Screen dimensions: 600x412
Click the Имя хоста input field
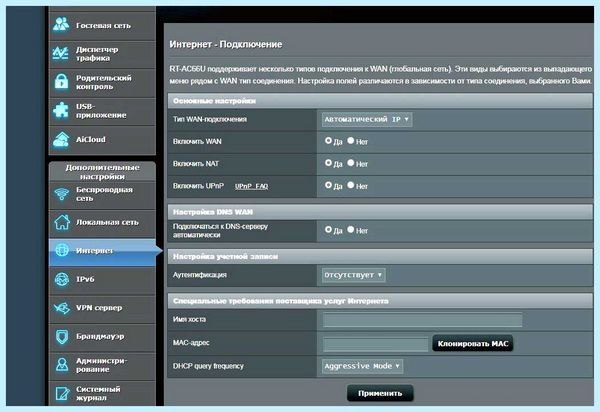tap(422, 320)
